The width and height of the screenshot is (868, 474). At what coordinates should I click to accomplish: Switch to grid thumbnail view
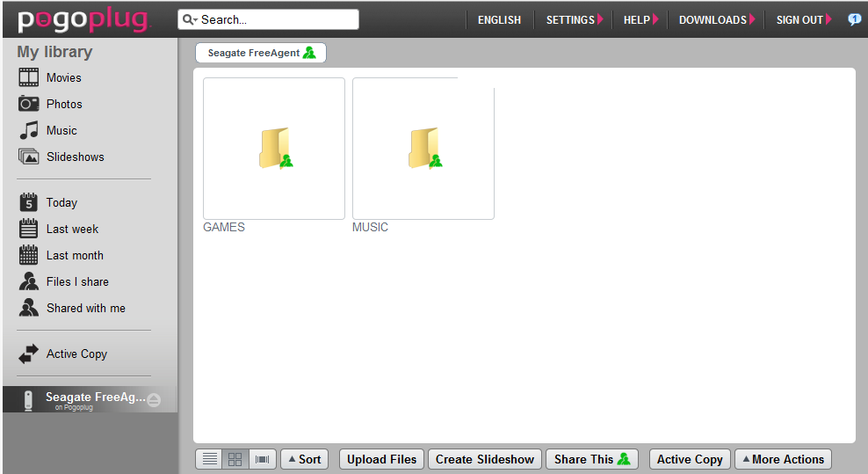pos(235,459)
